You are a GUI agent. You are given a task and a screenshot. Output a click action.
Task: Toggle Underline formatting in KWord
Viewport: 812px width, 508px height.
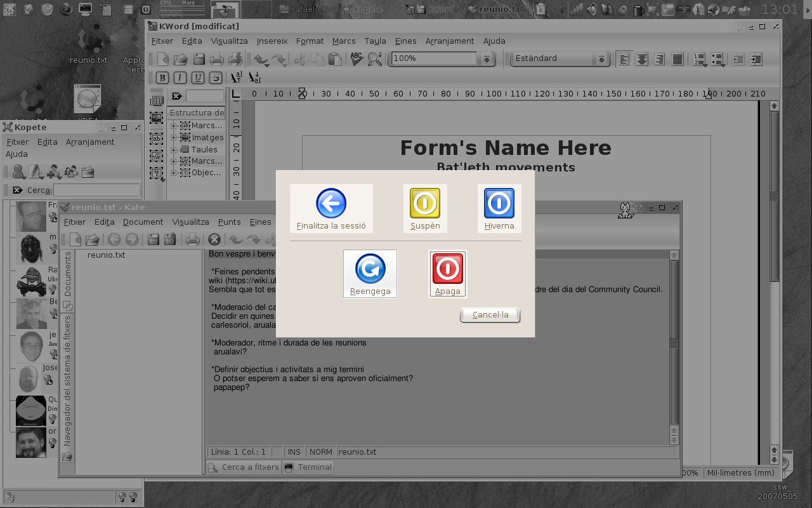coord(198,77)
